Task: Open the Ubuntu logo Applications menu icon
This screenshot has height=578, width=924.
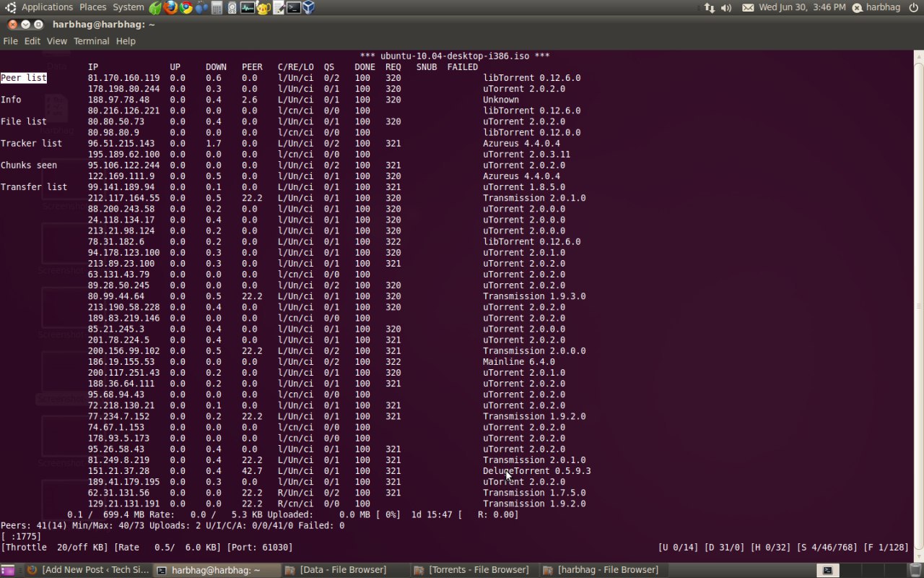Action: pos(11,8)
